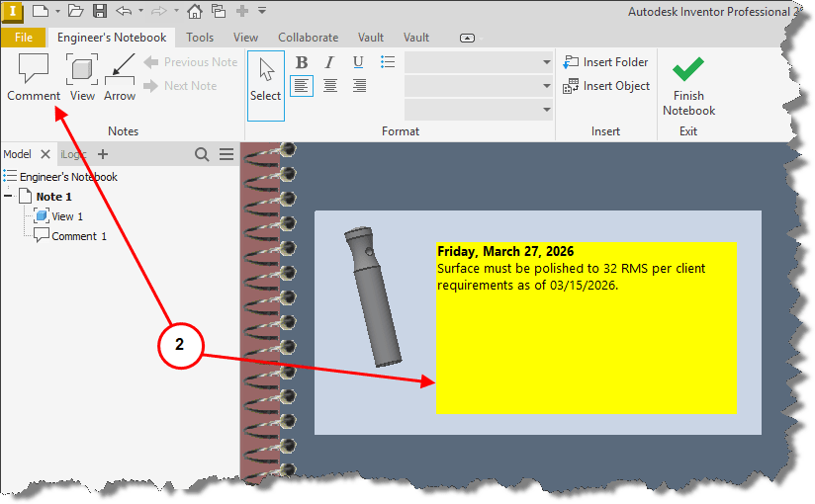Open the second Vault ribbon tab
This screenshot has width=815, height=504.
click(416, 38)
